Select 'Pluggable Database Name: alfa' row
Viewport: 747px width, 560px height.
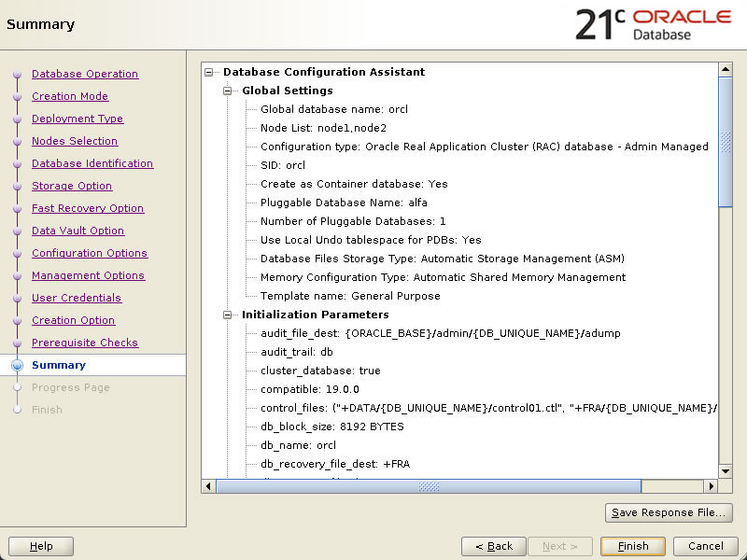coord(344,203)
